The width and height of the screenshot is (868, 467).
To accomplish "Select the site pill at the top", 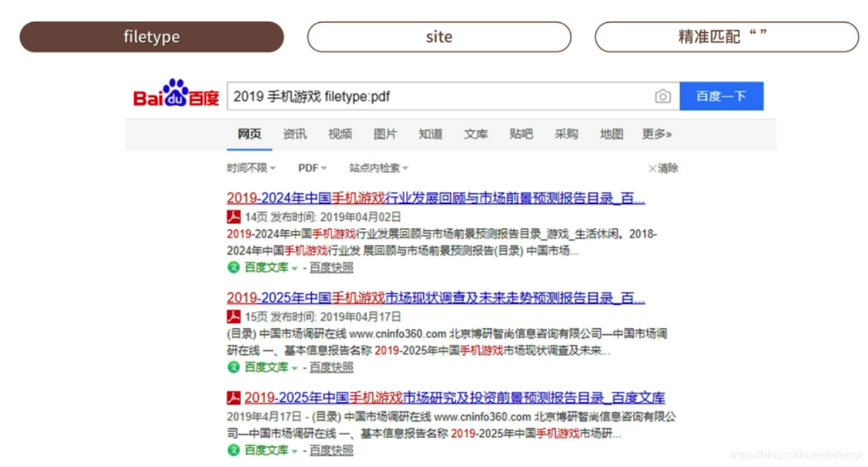I will coord(439,37).
